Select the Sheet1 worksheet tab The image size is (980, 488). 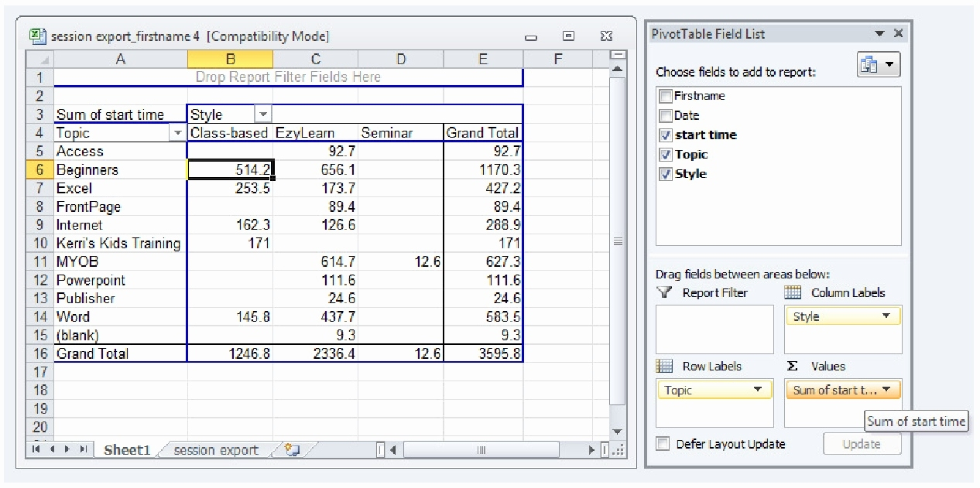click(126, 450)
